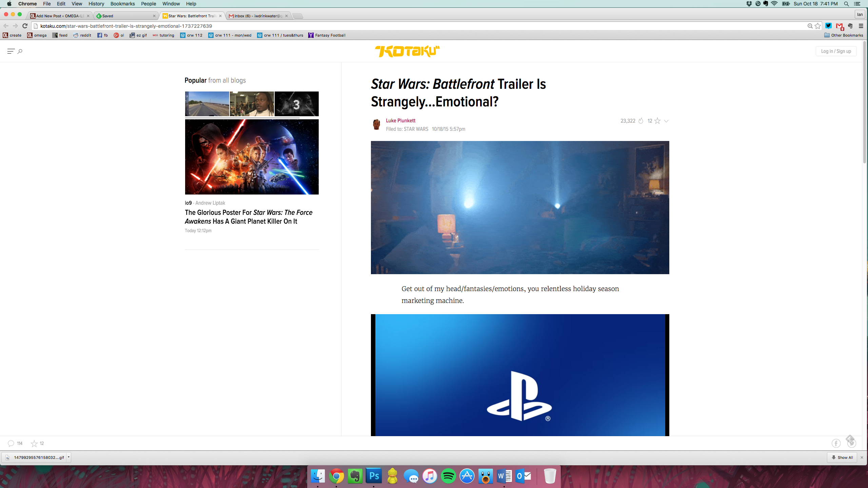Share article on Twitter
This screenshot has width=868, height=488.
coord(852,443)
